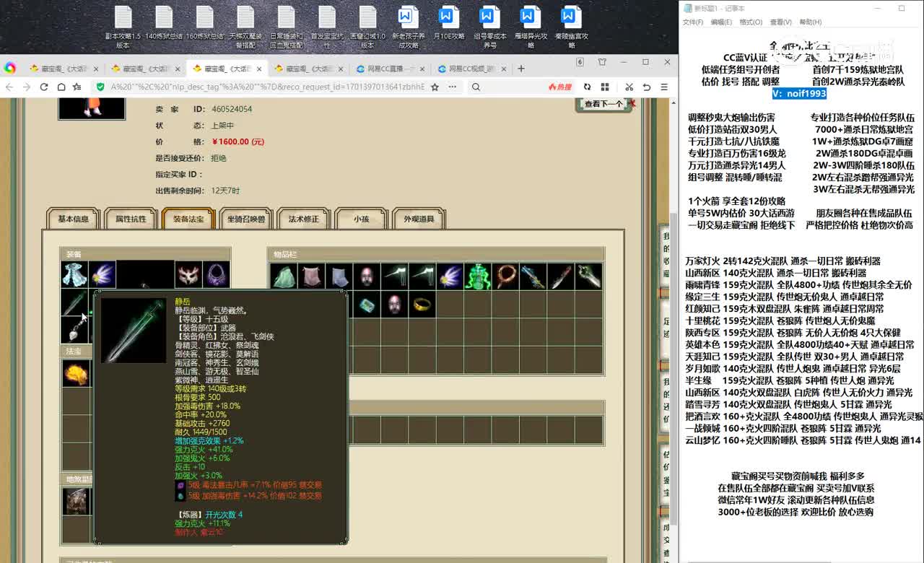Click the green robe in 物品栏
The width and height of the screenshot is (924, 563).
pos(283,276)
